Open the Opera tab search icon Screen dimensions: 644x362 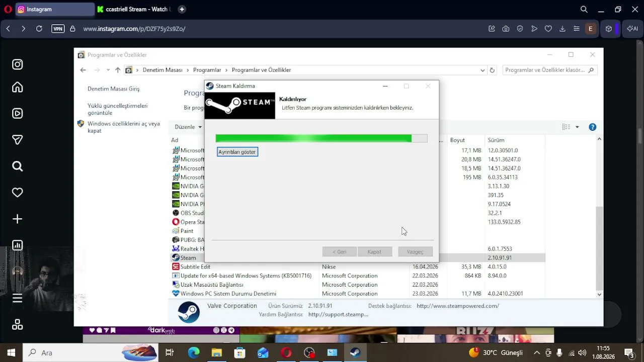(584, 9)
